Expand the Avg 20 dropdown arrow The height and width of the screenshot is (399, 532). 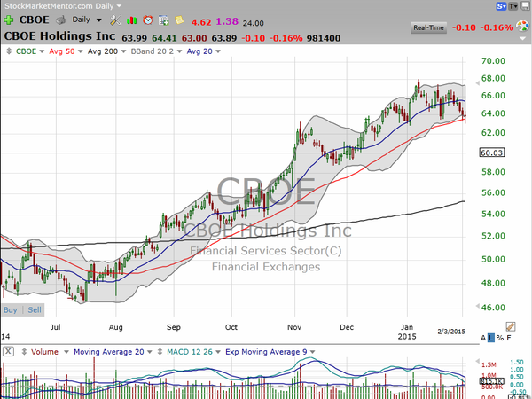[x=218, y=51]
